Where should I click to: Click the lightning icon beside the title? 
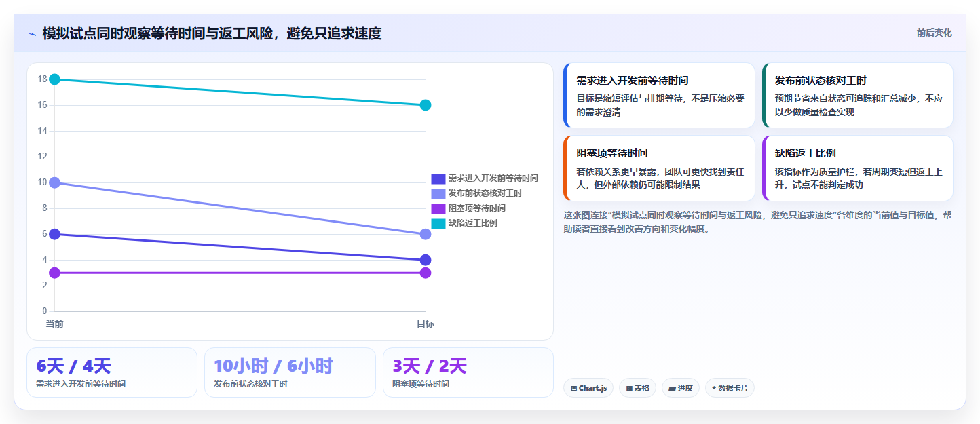click(32, 34)
